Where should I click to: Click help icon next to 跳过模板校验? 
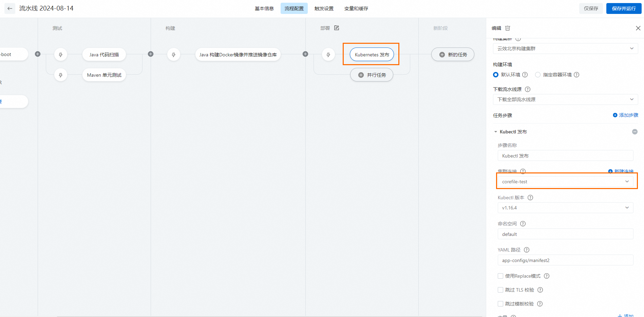(x=540, y=304)
